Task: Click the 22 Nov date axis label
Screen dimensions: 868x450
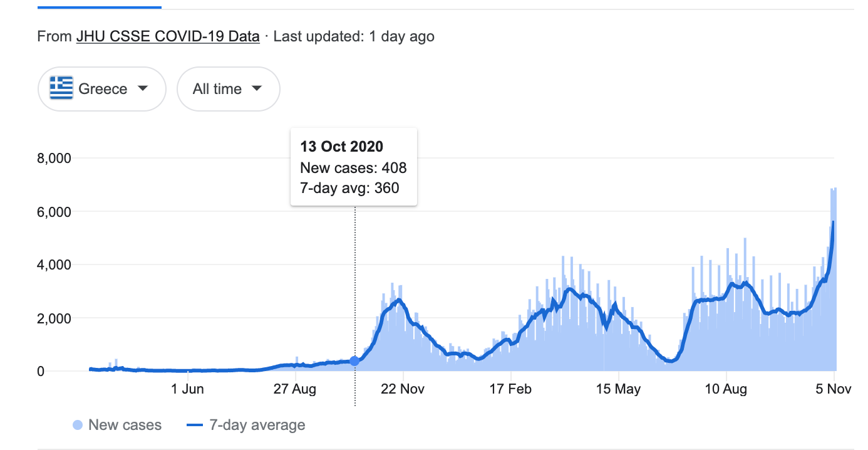Action: click(x=403, y=390)
